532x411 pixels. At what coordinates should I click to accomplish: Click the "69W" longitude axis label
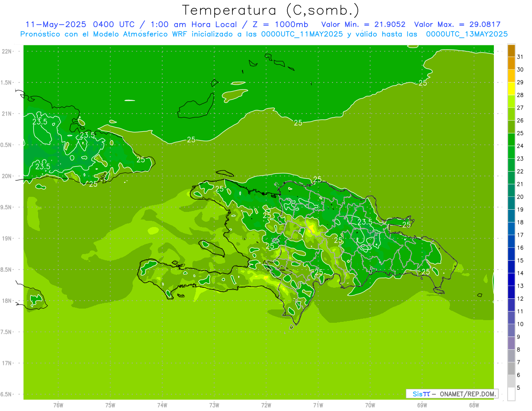[422, 405]
